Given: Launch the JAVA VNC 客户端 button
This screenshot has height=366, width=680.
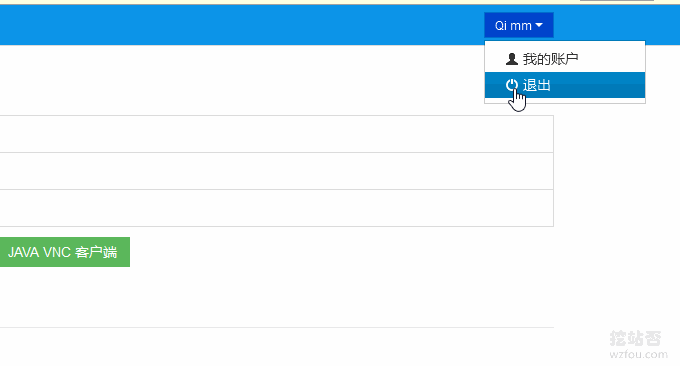Looking at the screenshot, I should 64,252.
